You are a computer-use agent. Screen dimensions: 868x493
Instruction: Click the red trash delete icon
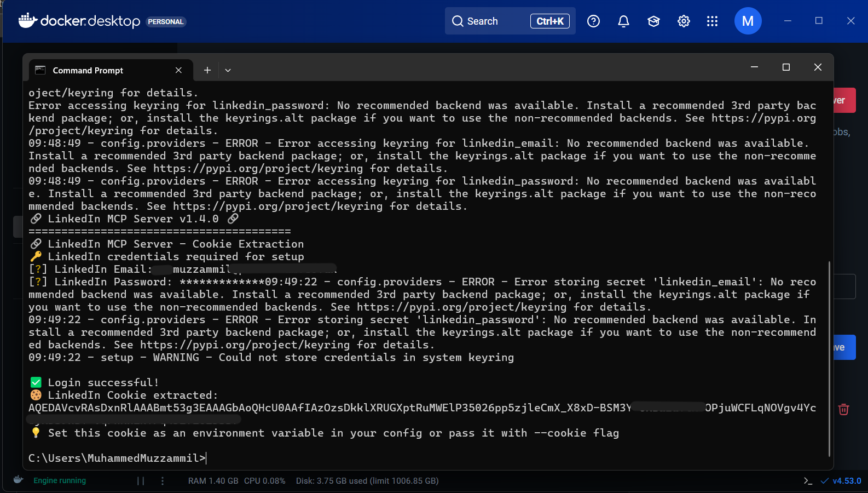point(843,409)
